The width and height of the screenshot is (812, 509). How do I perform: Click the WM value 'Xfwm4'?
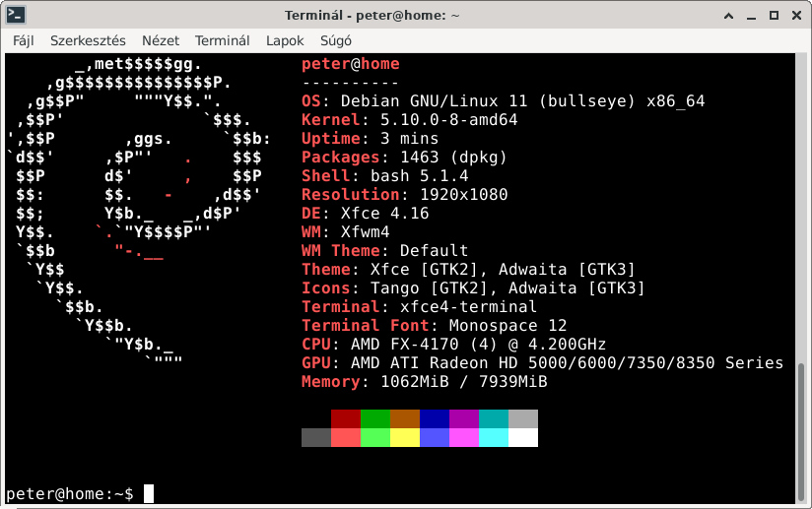(x=365, y=231)
